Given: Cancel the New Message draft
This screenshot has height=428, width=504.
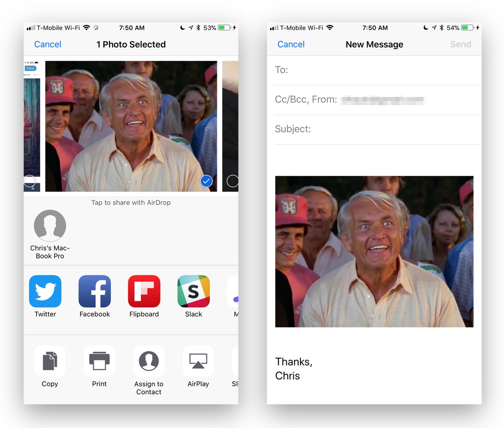Looking at the screenshot, I should pos(291,44).
